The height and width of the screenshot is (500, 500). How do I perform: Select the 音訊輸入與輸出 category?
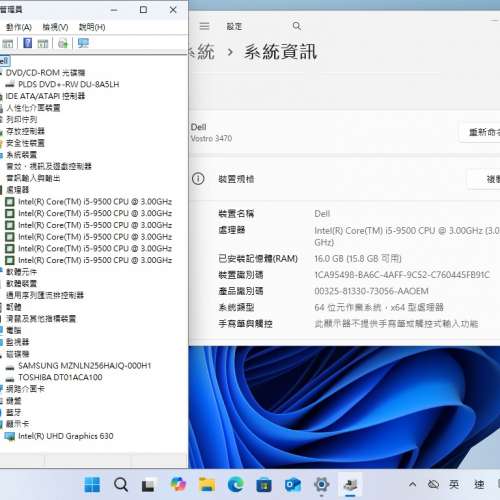[x=33, y=178]
